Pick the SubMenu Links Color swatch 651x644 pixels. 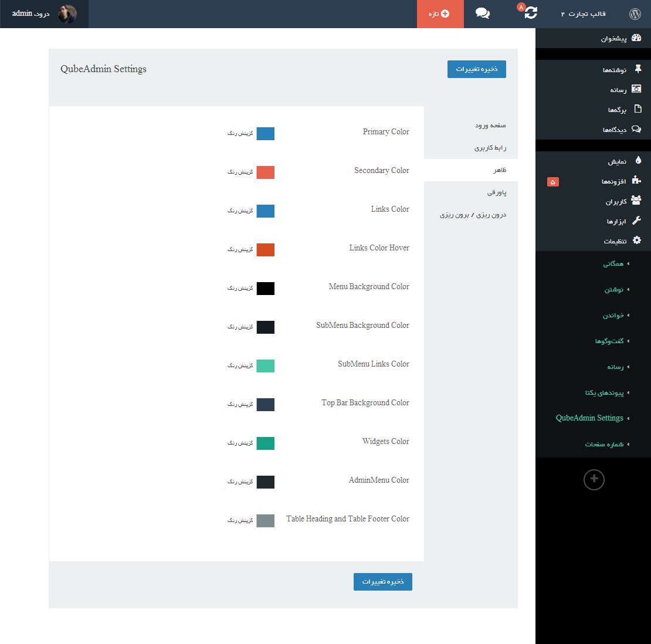(x=265, y=366)
